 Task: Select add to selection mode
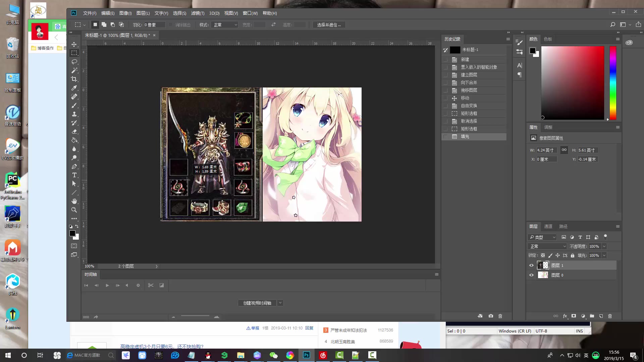[104, 24]
